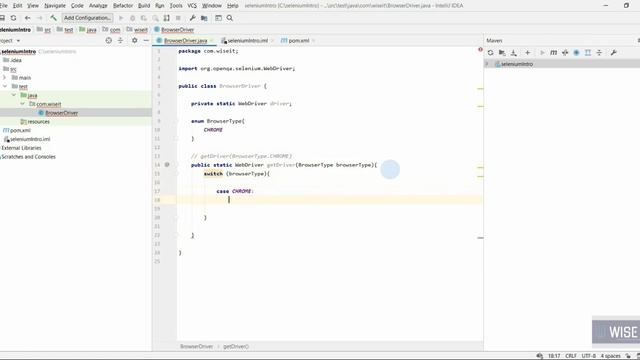
Task: Hide the Project panel with minus icon
Action: tap(146, 40)
